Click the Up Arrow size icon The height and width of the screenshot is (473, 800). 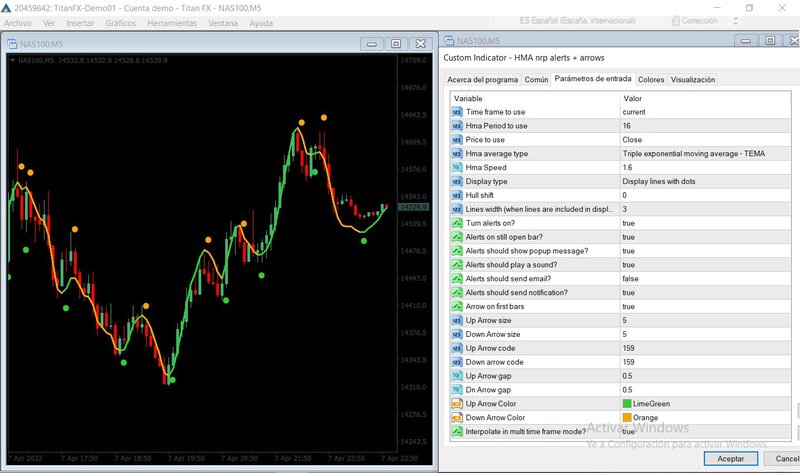point(457,320)
